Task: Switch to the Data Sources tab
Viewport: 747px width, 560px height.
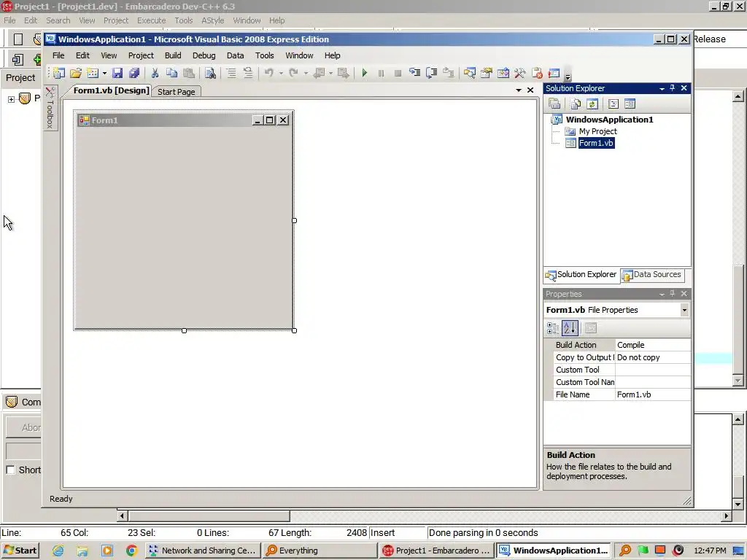Action: (x=652, y=275)
